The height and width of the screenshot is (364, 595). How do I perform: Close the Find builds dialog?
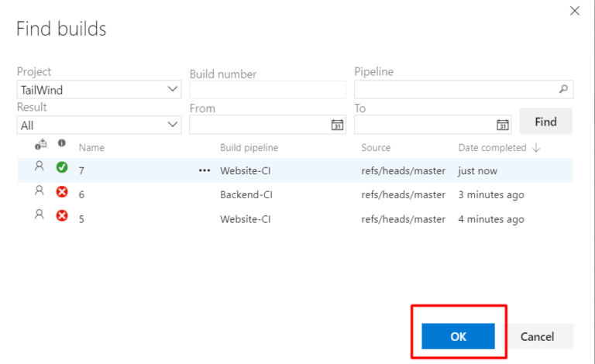575,11
